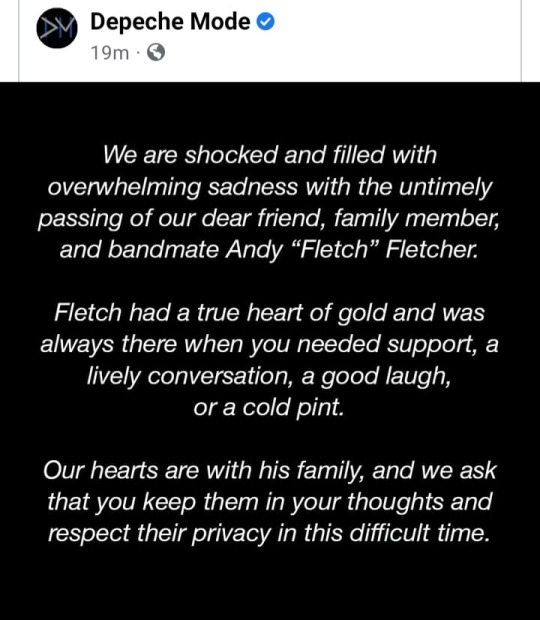Screen dimensions: 540x620
Task: Click "respect their privacy in this difficult time"
Action: (269, 533)
